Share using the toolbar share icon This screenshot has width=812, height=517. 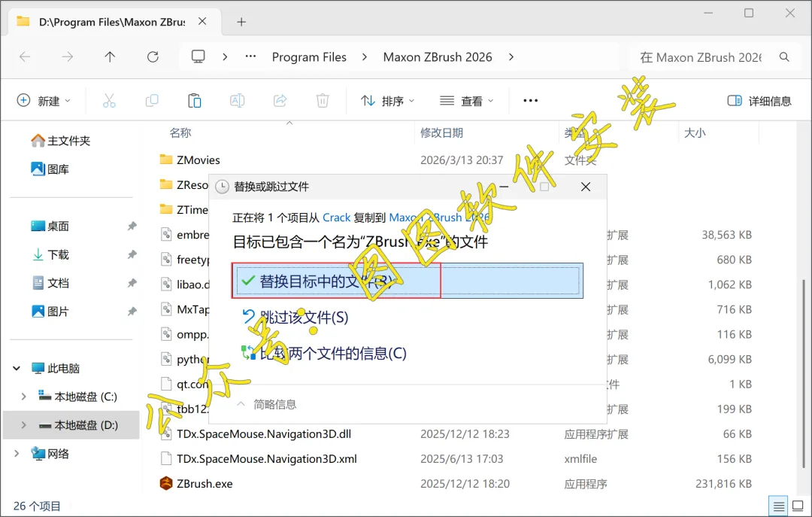pos(280,101)
